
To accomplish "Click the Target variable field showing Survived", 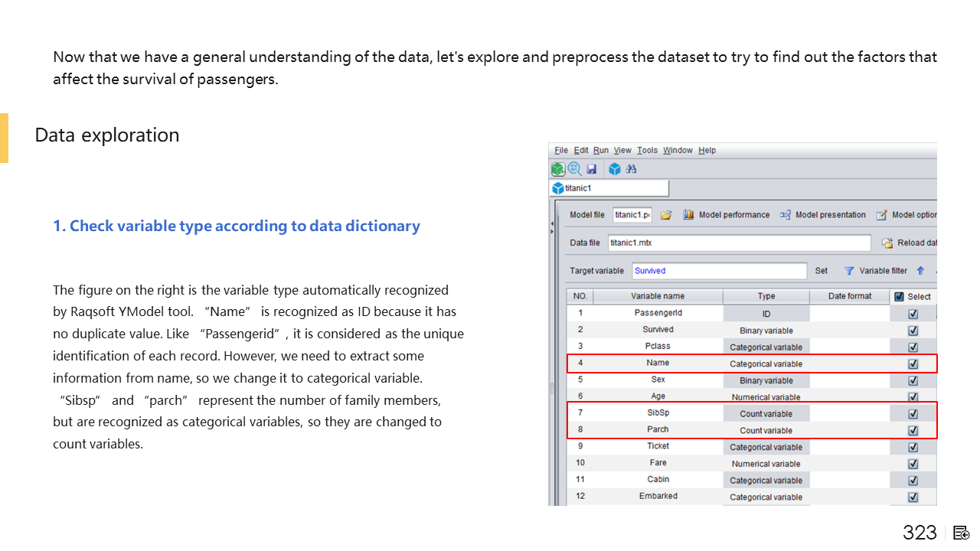I will (718, 271).
